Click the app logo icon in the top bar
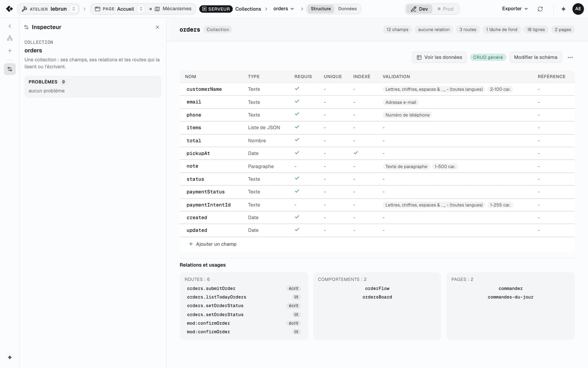Viewport: 588px width, 368px height. tap(9, 9)
